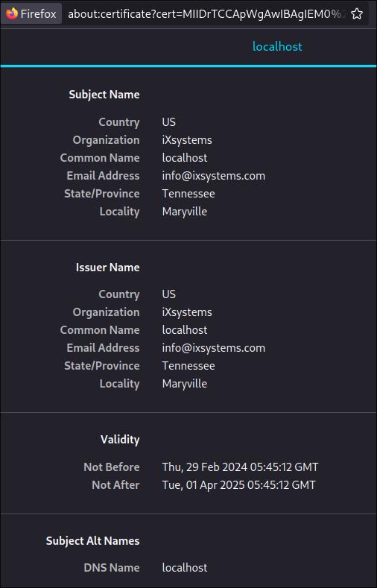Click the Not After date value
Screen dimensions: 377x588
238,485
